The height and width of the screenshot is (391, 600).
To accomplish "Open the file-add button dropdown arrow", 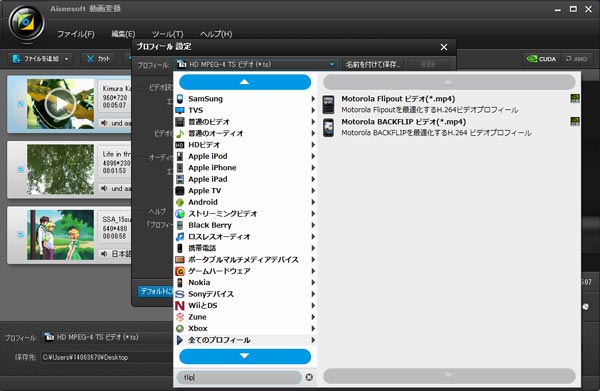I will pyautogui.click(x=67, y=59).
